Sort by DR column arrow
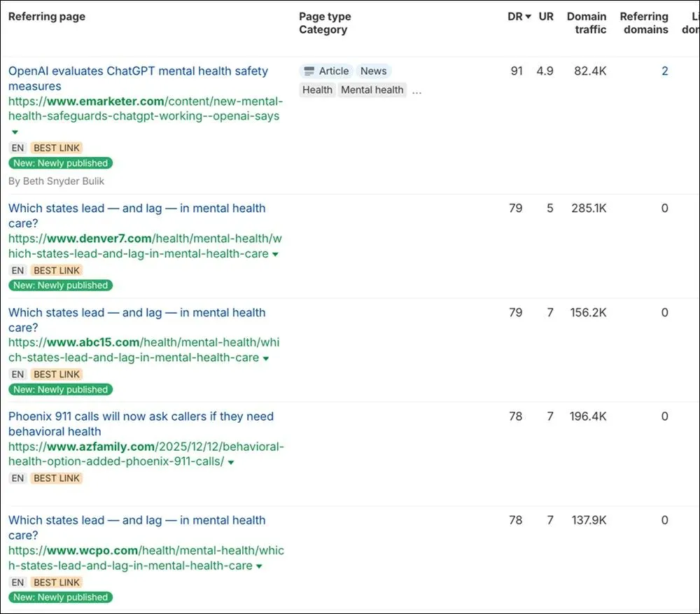The height and width of the screenshot is (614, 700). pos(528,17)
